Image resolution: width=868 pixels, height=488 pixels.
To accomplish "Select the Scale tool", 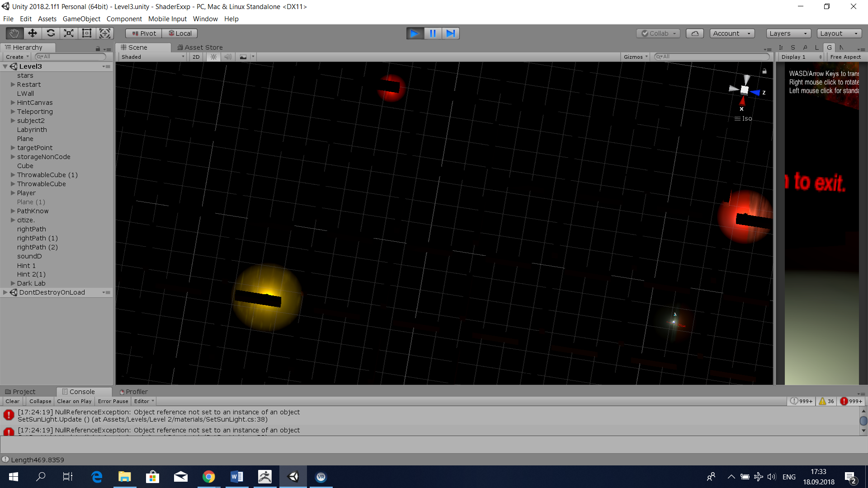I will (x=69, y=33).
